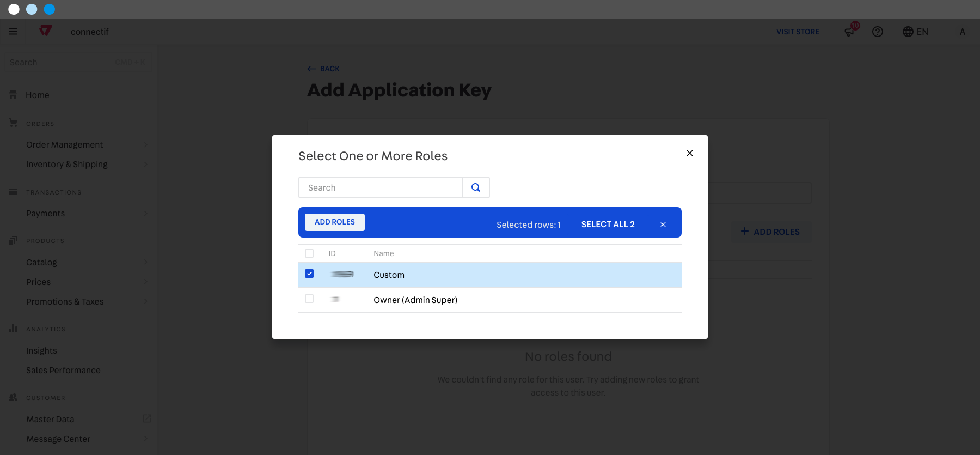980x455 pixels.
Task: Open the Home menu item
Action: 38,95
